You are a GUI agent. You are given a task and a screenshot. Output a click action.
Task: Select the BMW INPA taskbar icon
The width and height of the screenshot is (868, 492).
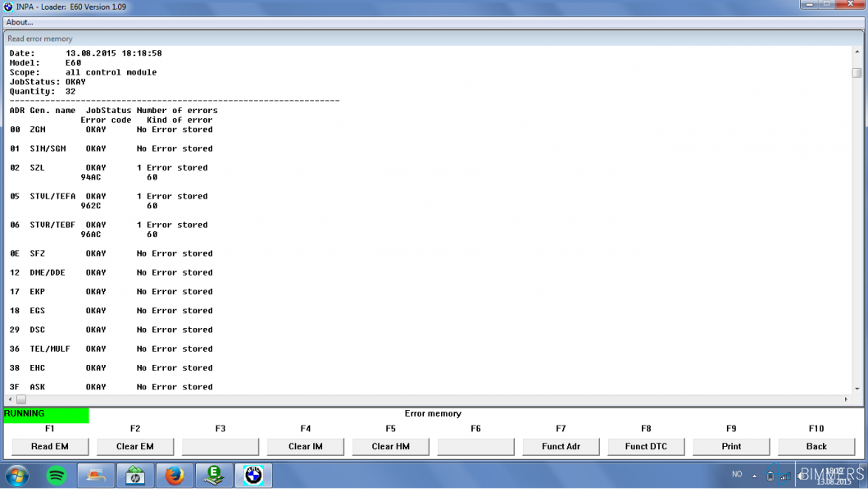pos(253,476)
